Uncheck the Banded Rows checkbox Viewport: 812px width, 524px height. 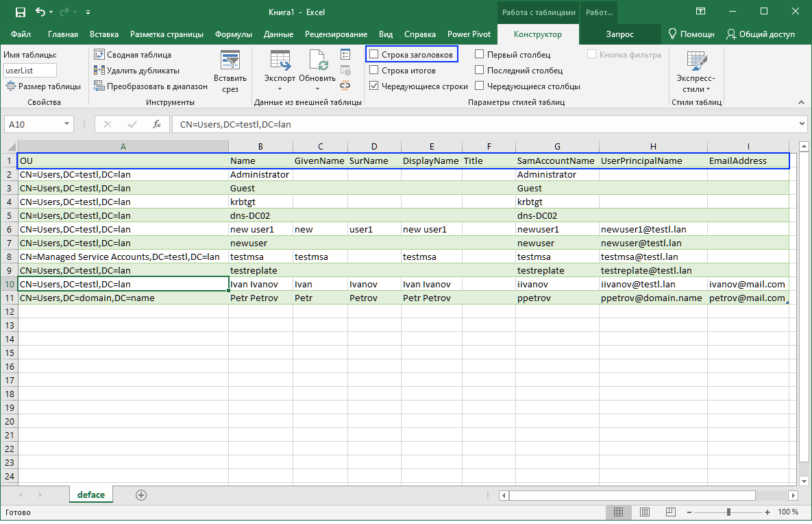[373, 86]
